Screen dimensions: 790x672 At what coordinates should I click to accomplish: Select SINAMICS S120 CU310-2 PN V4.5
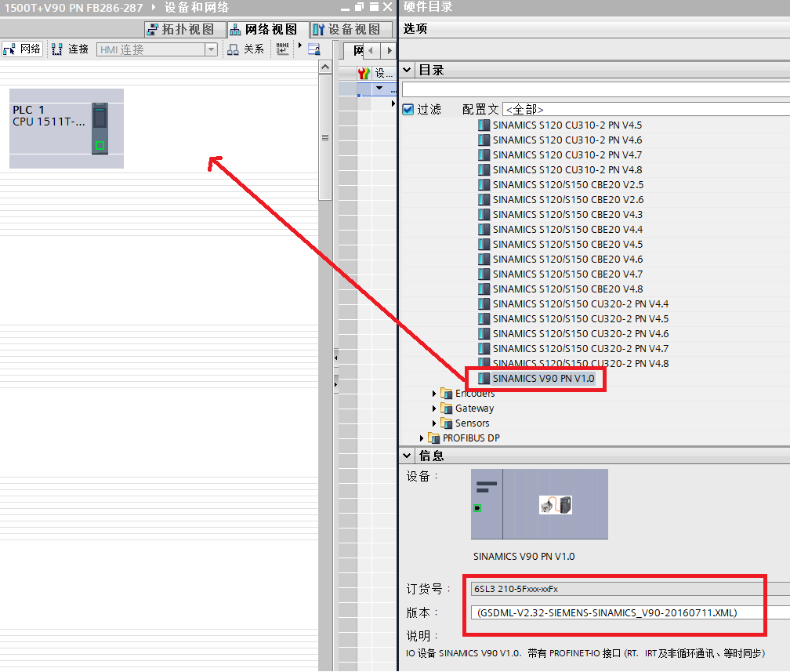(567, 125)
